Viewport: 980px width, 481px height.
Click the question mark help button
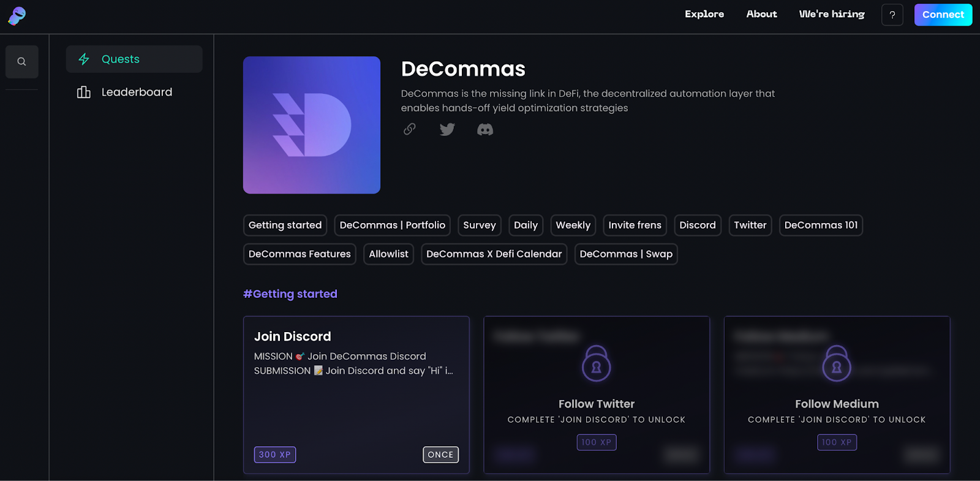[892, 15]
